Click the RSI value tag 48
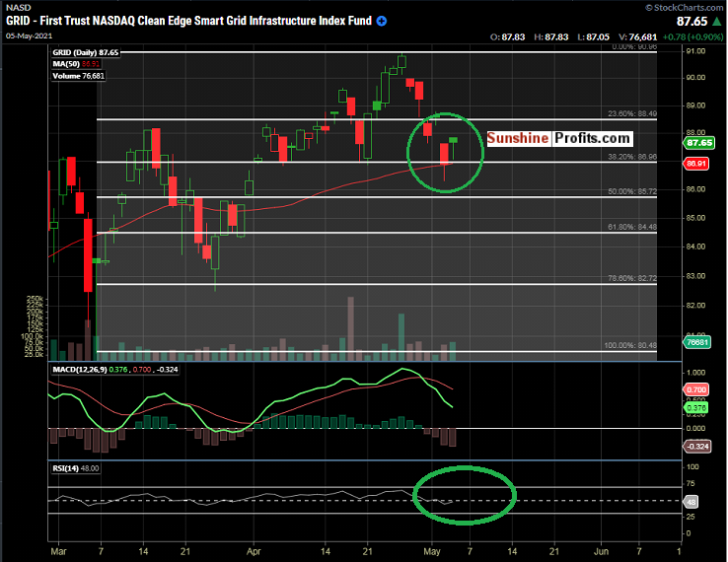The image size is (728, 562). coord(691,502)
